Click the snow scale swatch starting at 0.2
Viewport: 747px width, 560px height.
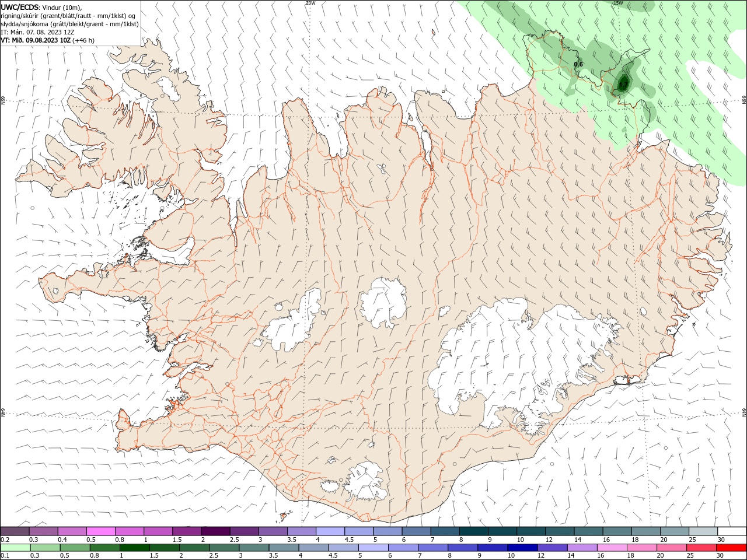tap(15, 531)
